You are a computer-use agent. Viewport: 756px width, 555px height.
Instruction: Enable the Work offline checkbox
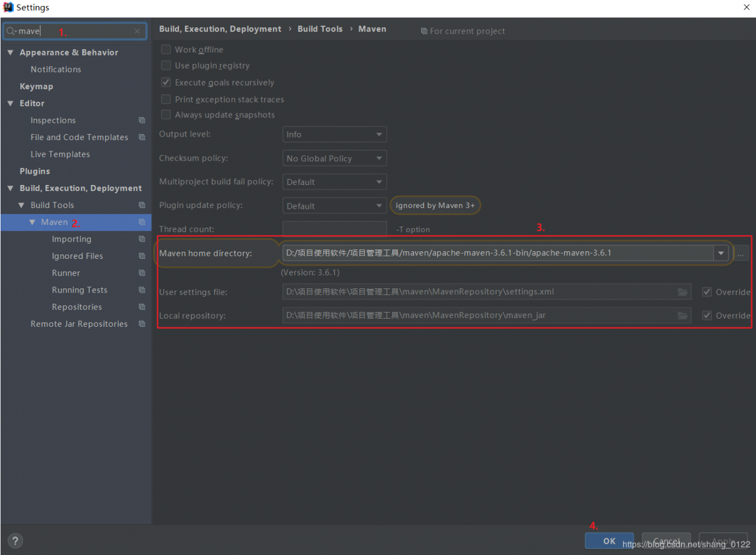click(x=166, y=50)
